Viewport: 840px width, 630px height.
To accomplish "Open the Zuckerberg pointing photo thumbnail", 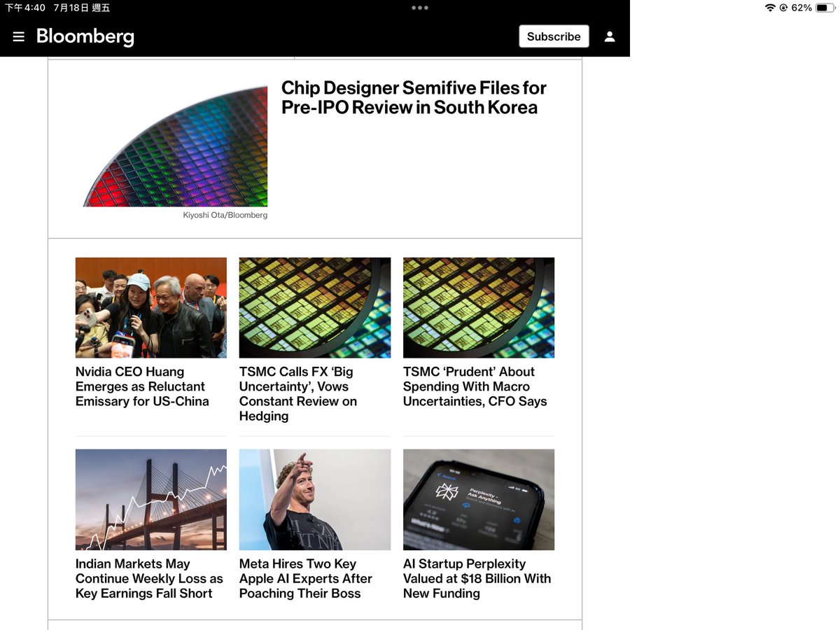I will [315, 500].
